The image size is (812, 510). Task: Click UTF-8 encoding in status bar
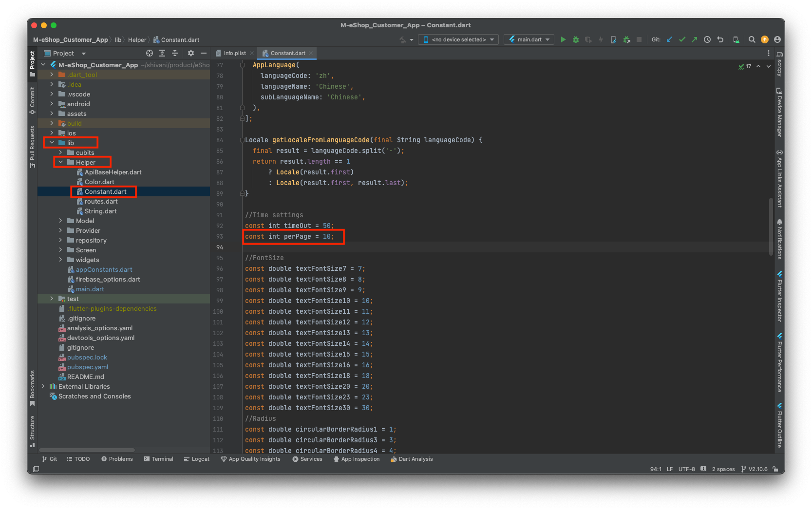tap(686, 469)
